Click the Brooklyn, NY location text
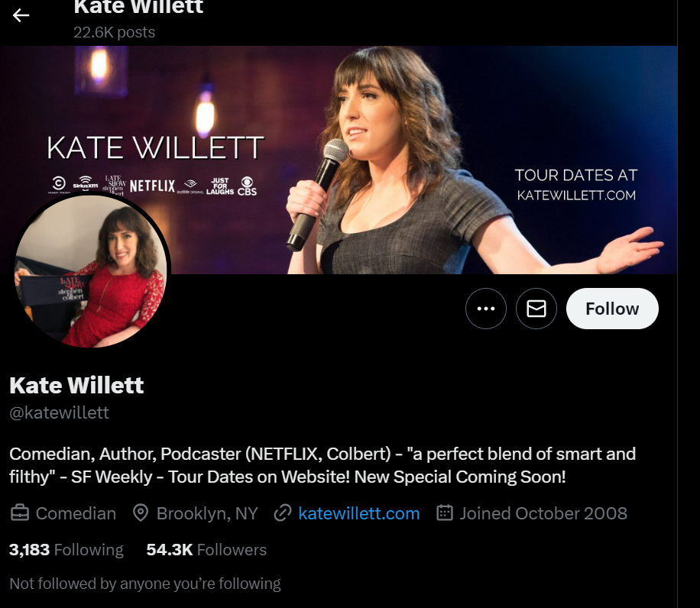The width and height of the screenshot is (700, 608). tap(207, 513)
